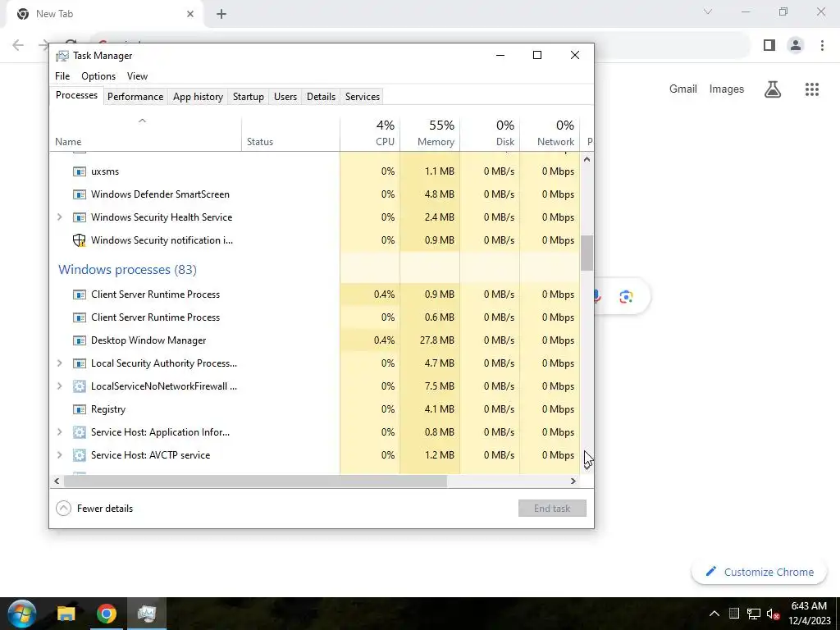Open Chrome side panel icon
The width and height of the screenshot is (840, 630).
coord(769,46)
